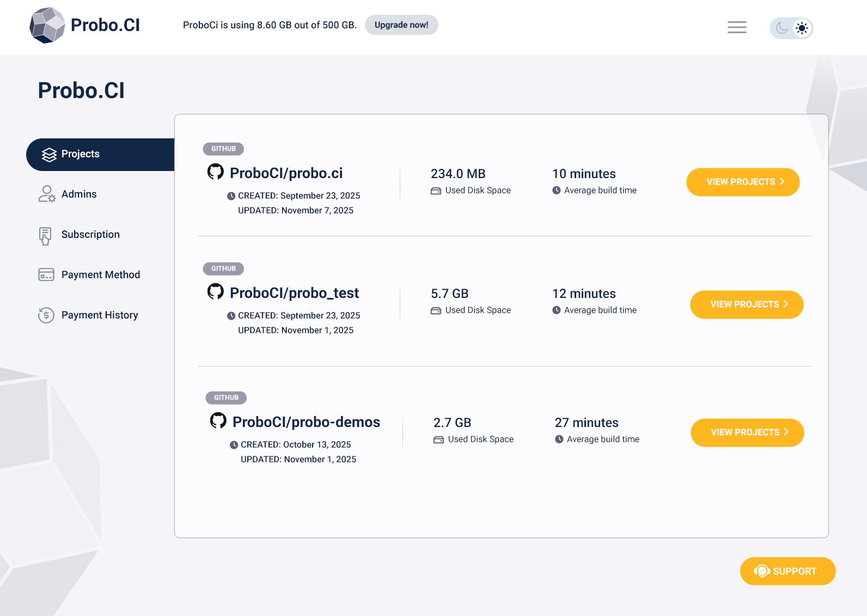This screenshot has height=616, width=867.
Task: Expand View Projects chevron for probo_test
Action: [x=786, y=304]
